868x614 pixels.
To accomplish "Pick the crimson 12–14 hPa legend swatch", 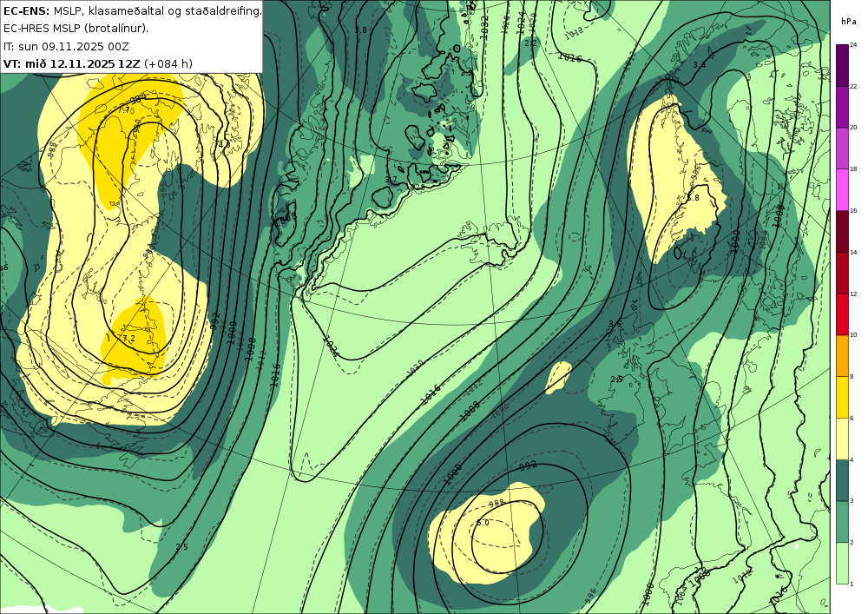I will pyautogui.click(x=842, y=273).
